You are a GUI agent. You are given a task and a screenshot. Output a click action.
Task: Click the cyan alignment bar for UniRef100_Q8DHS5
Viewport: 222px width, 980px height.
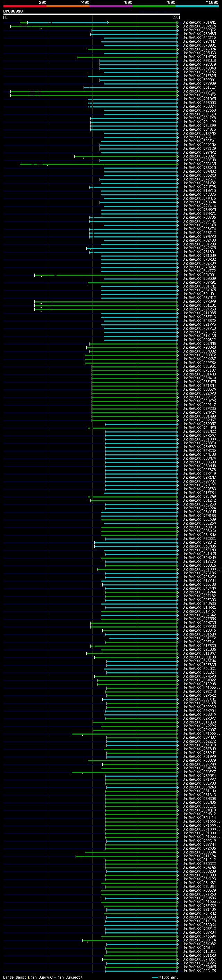pyautogui.click(x=134, y=34)
